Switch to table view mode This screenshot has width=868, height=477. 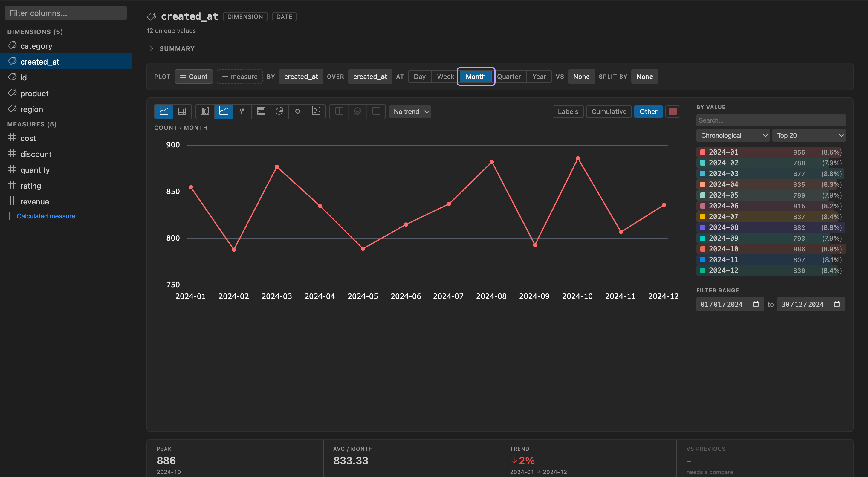(x=182, y=111)
